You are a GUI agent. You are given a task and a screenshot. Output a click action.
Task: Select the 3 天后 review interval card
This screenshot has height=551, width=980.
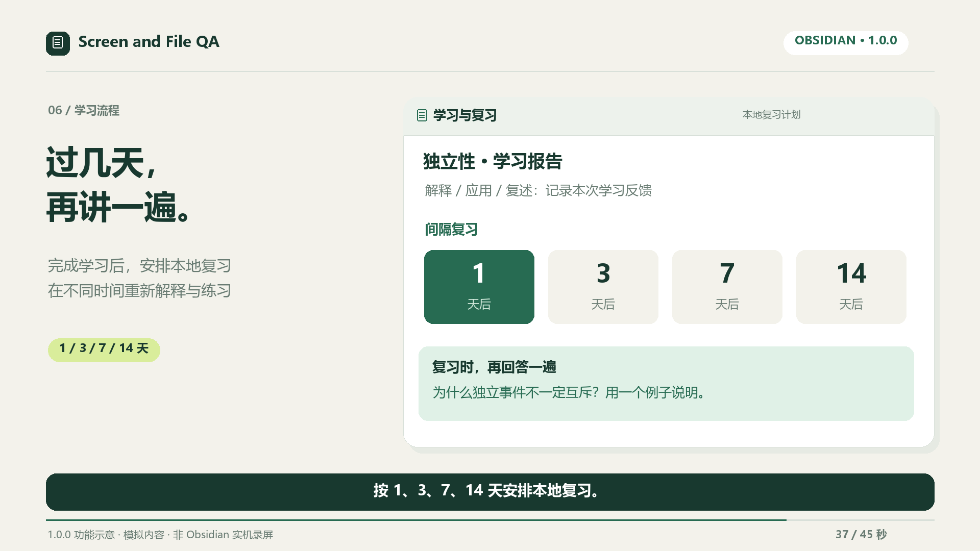click(603, 287)
